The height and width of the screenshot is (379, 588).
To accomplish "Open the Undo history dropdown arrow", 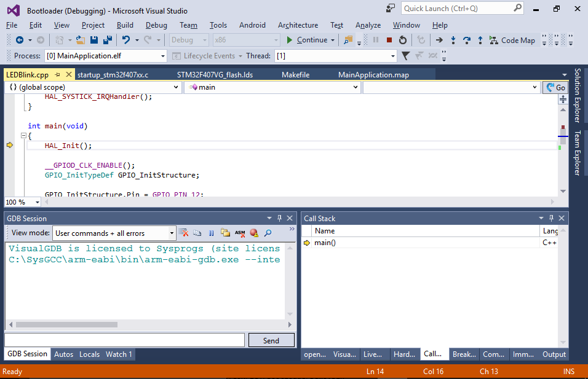I will [x=137, y=40].
